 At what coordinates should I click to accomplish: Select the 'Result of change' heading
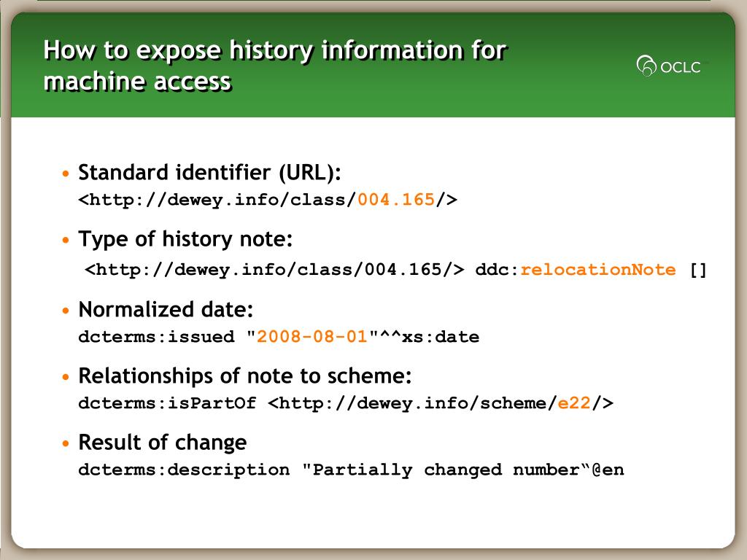tap(163, 443)
